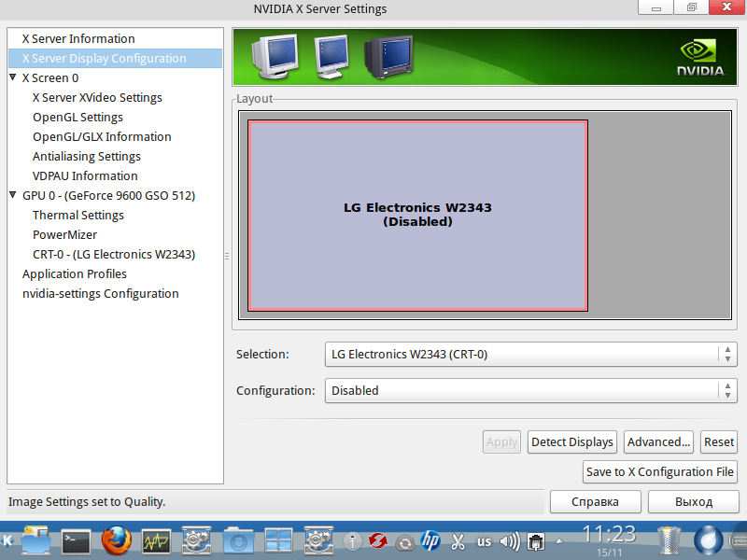Open the Selection display dropdown
747x560 pixels.
click(x=530, y=355)
